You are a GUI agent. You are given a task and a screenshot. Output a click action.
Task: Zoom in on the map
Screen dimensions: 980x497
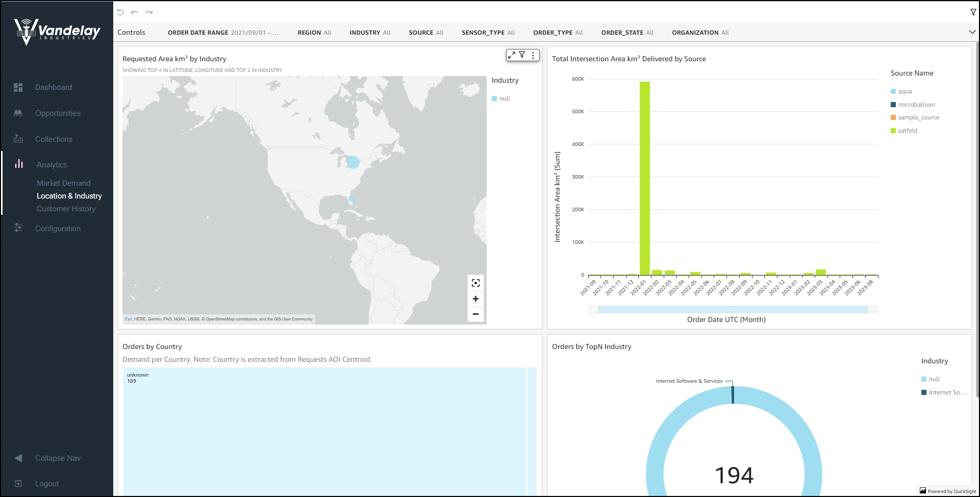pyautogui.click(x=475, y=299)
